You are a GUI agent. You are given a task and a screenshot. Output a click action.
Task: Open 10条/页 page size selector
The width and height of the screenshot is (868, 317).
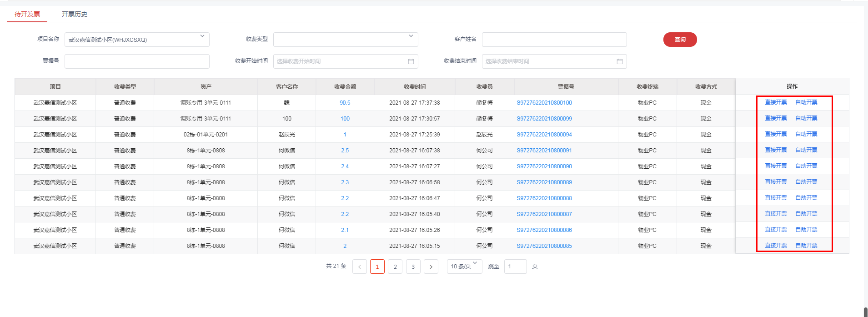pyautogui.click(x=464, y=267)
